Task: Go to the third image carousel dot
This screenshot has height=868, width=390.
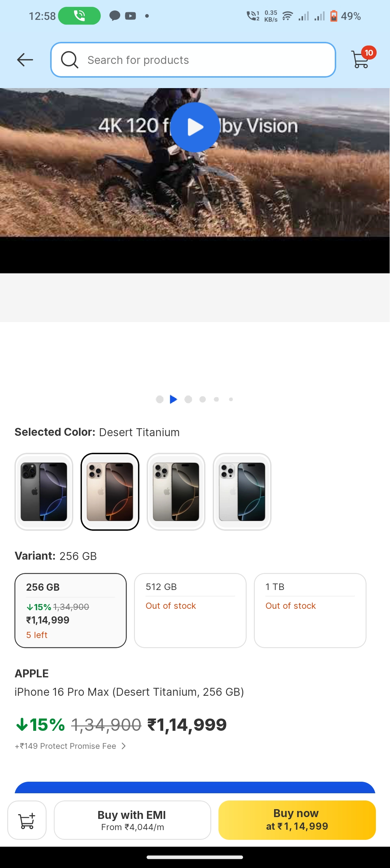Action: [x=188, y=399]
